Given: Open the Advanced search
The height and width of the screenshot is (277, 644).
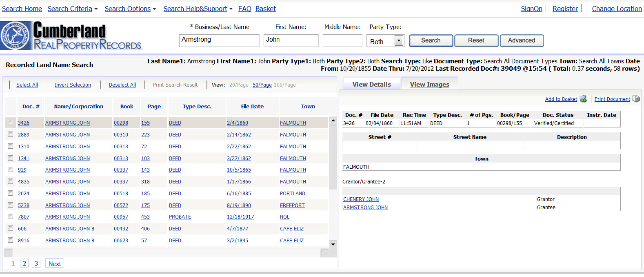Looking at the screenshot, I should point(522,40).
